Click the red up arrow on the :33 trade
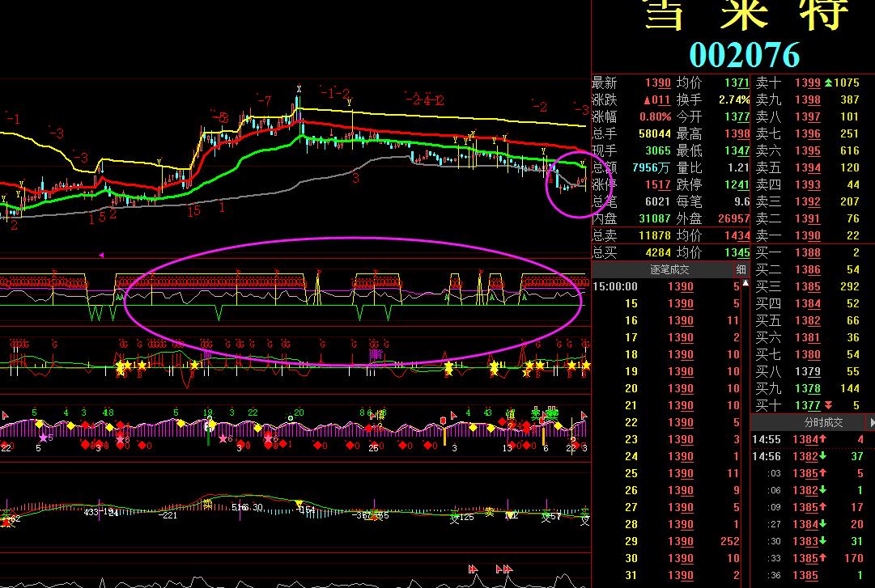The height and width of the screenshot is (588, 875). point(823,558)
